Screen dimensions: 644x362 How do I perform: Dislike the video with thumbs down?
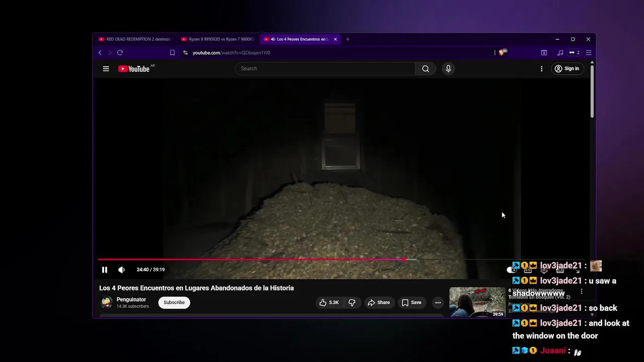pyautogui.click(x=352, y=303)
